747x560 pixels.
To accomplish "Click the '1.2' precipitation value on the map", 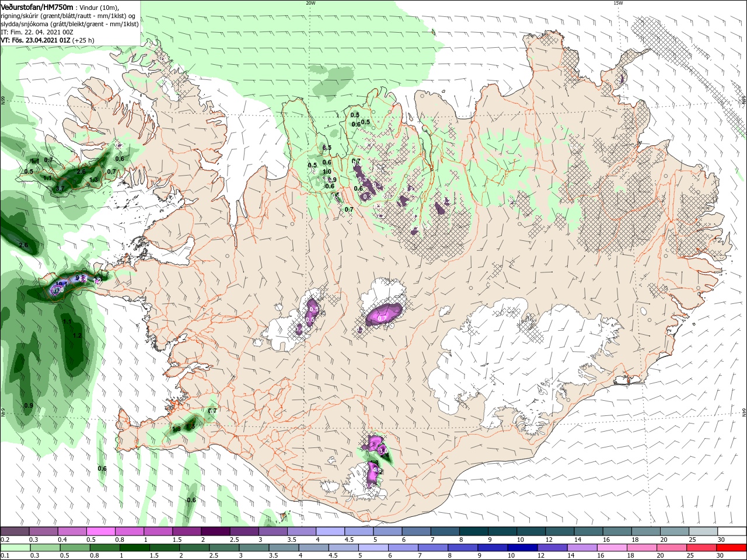I will pos(77,335).
